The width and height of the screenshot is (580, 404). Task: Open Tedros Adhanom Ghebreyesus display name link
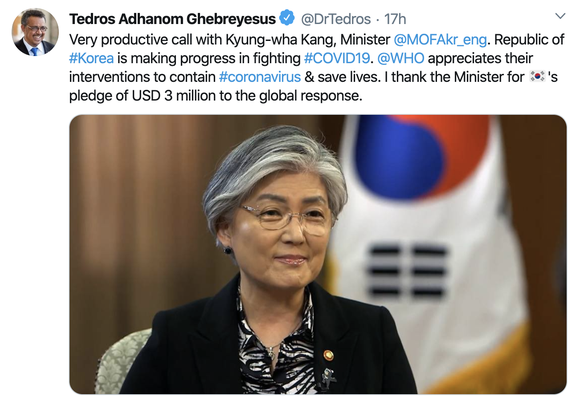point(172,18)
